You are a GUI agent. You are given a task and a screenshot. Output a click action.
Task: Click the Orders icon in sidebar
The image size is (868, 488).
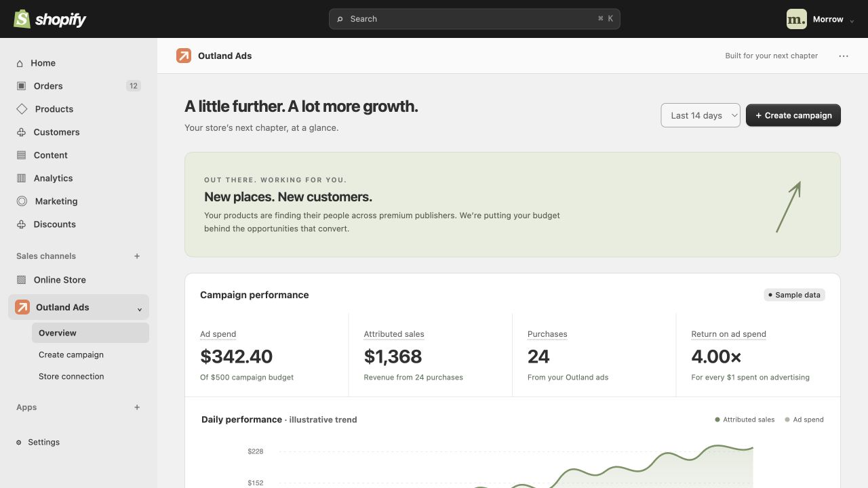[x=21, y=86]
